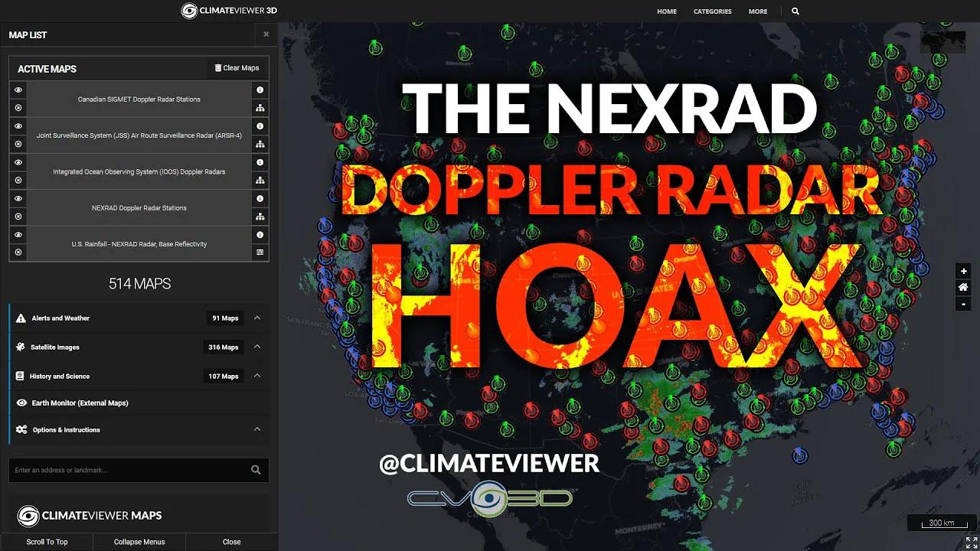Expand the Alerts and Weather category
The width and height of the screenshot is (980, 551).
(x=257, y=318)
